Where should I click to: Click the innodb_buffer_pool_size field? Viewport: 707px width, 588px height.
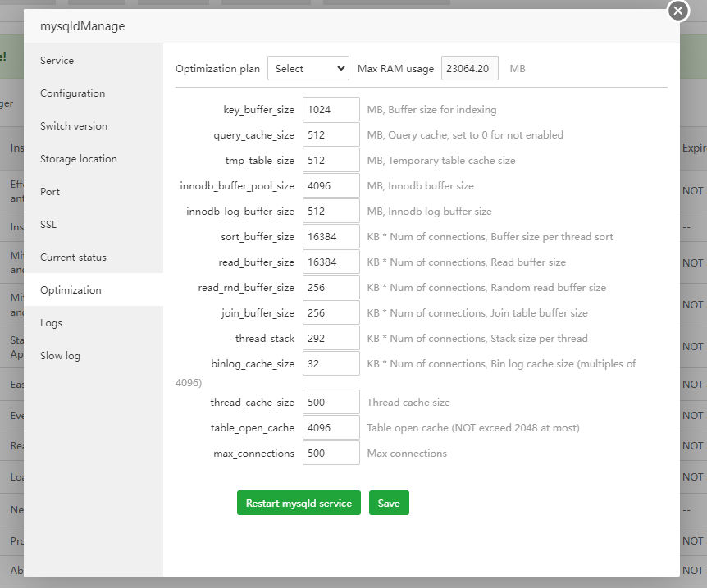[331, 185]
